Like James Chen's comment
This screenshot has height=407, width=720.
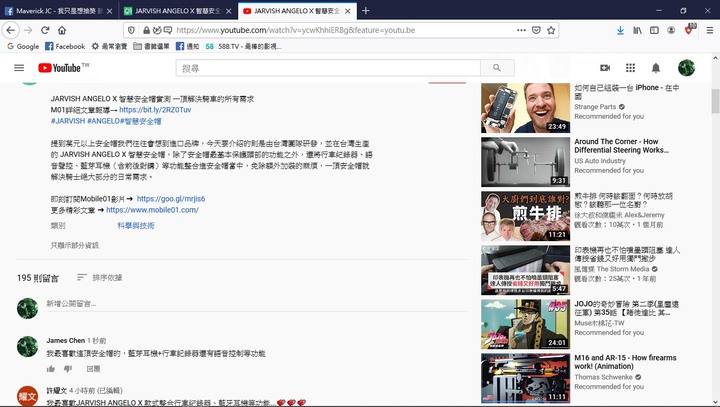pyautogui.click(x=51, y=368)
